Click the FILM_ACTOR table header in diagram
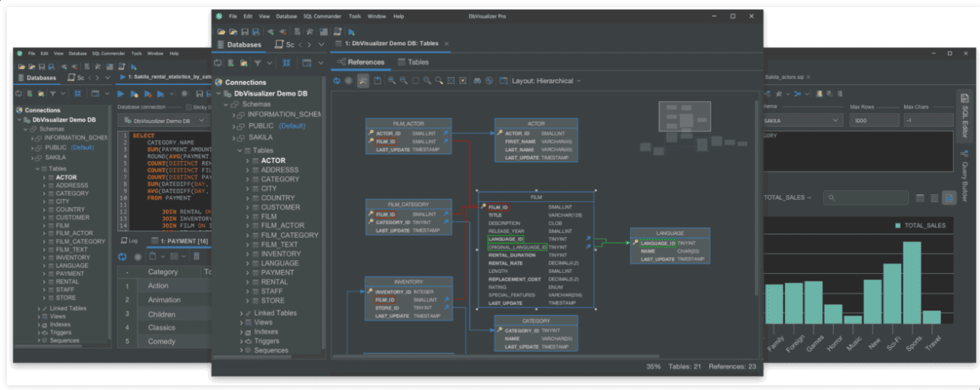This screenshot has height=390, width=980. (409, 122)
